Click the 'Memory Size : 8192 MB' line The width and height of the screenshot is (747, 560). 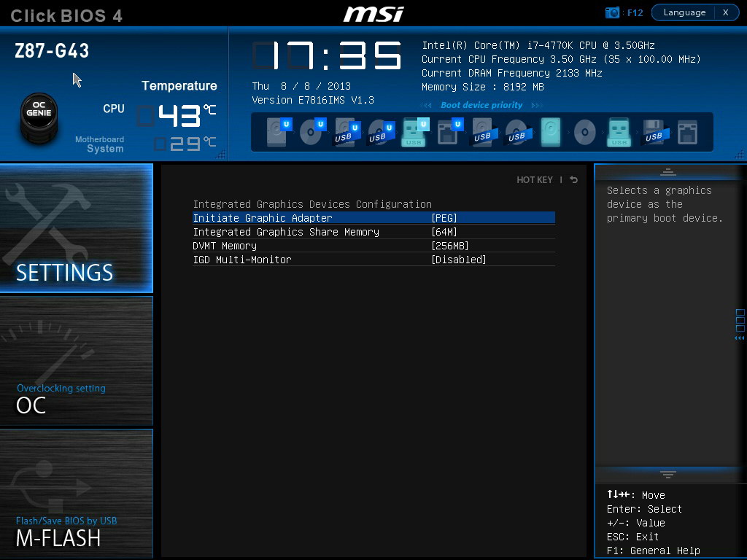coord(483,87)
